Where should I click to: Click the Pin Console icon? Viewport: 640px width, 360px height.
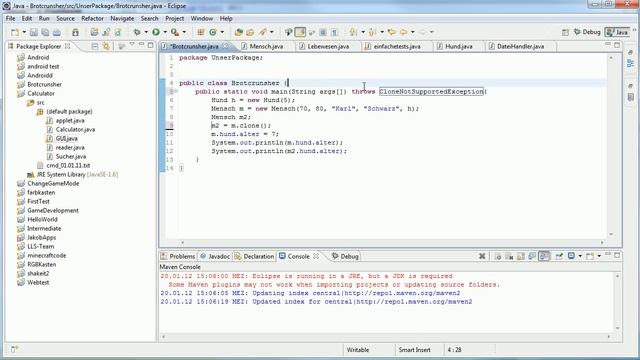pos(559,256)
